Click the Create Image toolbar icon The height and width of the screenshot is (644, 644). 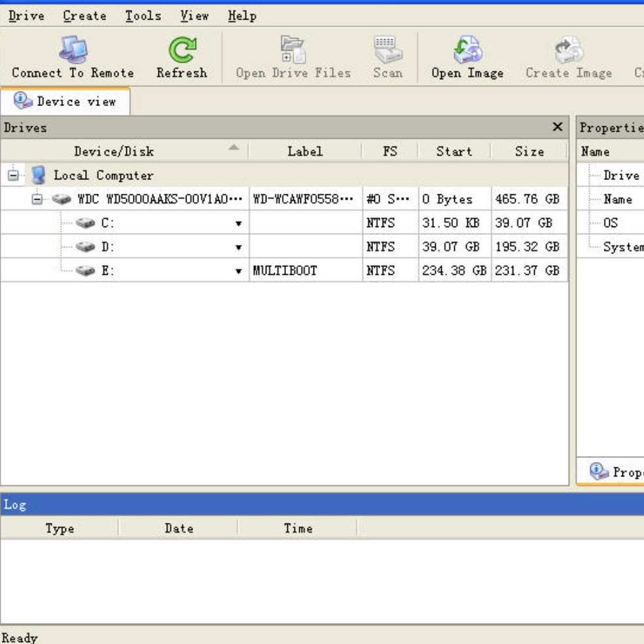point(568,50)
